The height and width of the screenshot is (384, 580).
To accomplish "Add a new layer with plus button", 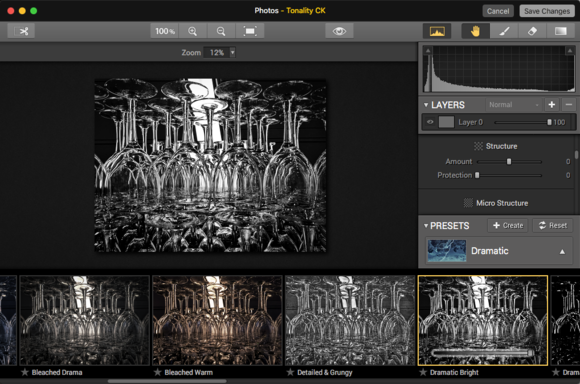I will [552, 105].
